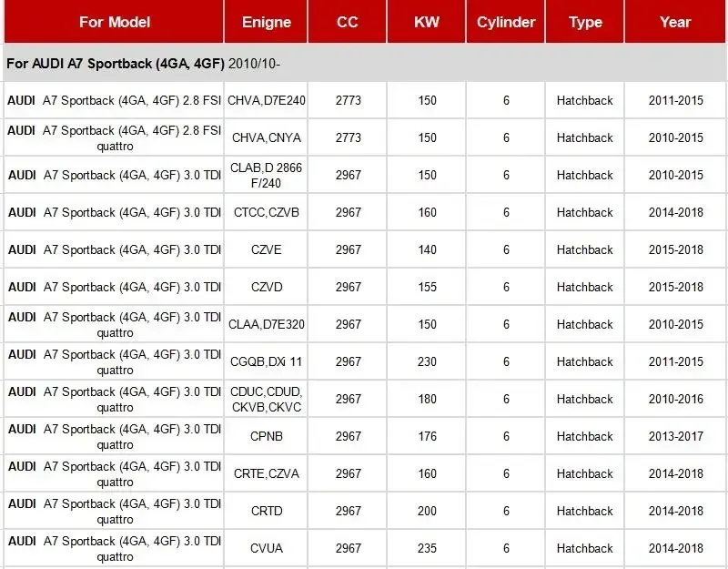Select the 'For AUDI A7 Sportback' group row
Viewport: 728px width, 569px height.
tap(365, 63)
